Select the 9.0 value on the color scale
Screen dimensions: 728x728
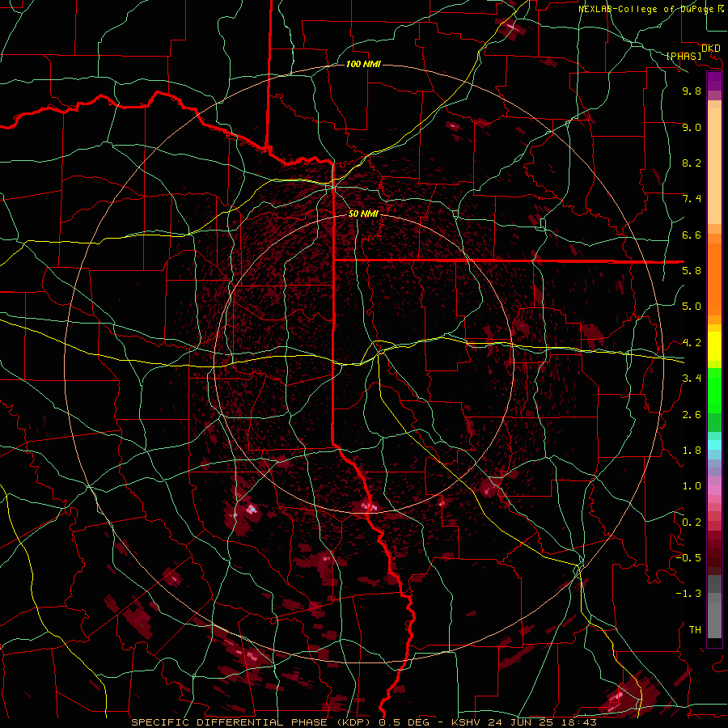coord(692,127)
